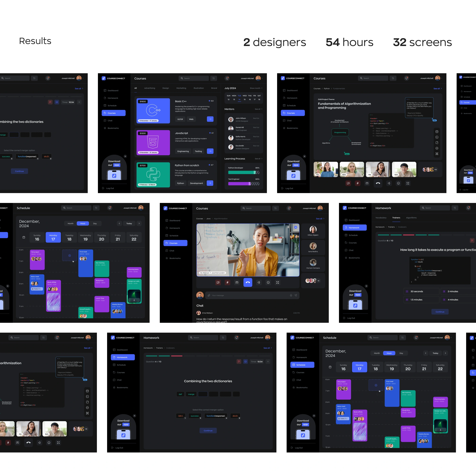Select the '30 seconds' answer option
476x473 pixels.
tap(421, 291)
